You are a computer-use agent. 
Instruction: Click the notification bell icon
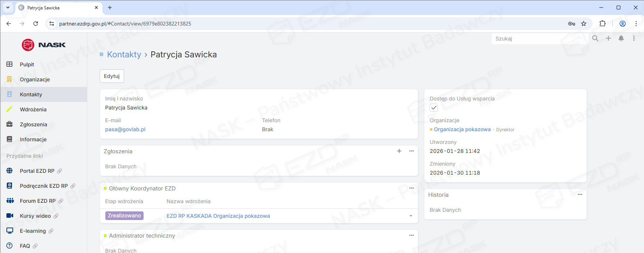pyautogui.click(x=621, y=38)
